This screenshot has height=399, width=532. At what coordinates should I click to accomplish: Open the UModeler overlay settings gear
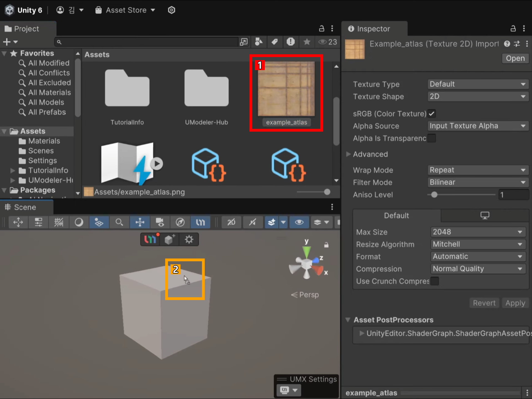tap(189, 239)
